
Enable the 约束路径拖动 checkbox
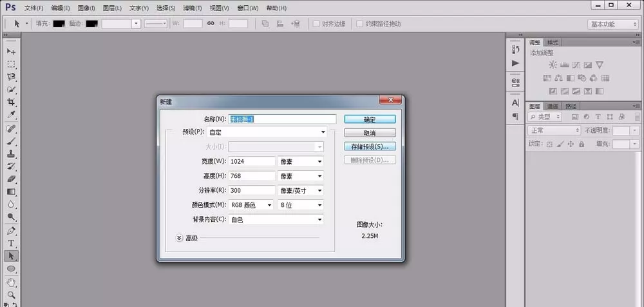tap(359, 23)
